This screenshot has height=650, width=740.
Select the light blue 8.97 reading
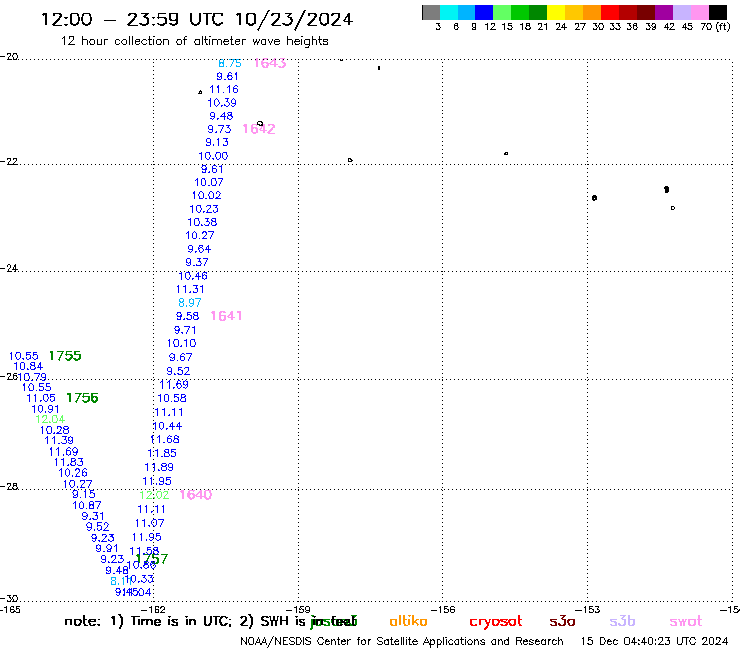point(190,303)
